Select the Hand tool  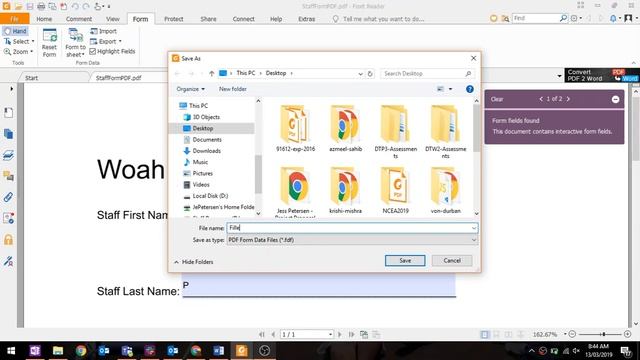(x=15, y=31)
